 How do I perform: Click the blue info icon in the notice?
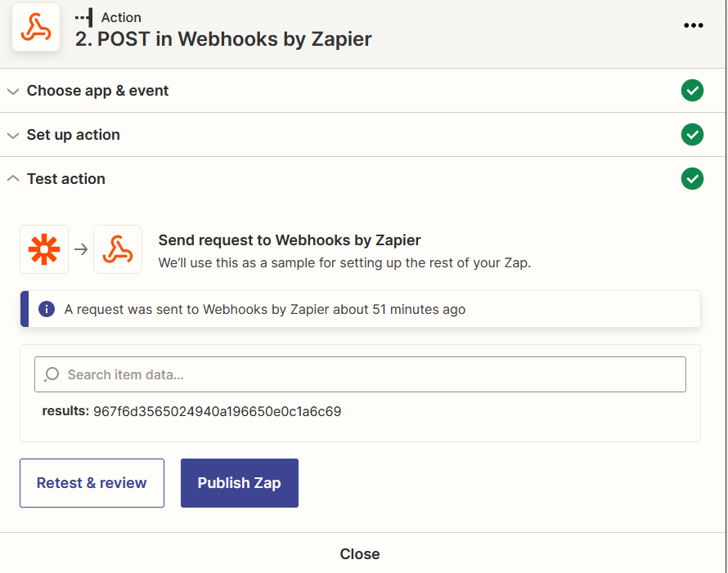click(x=47, y=310)
